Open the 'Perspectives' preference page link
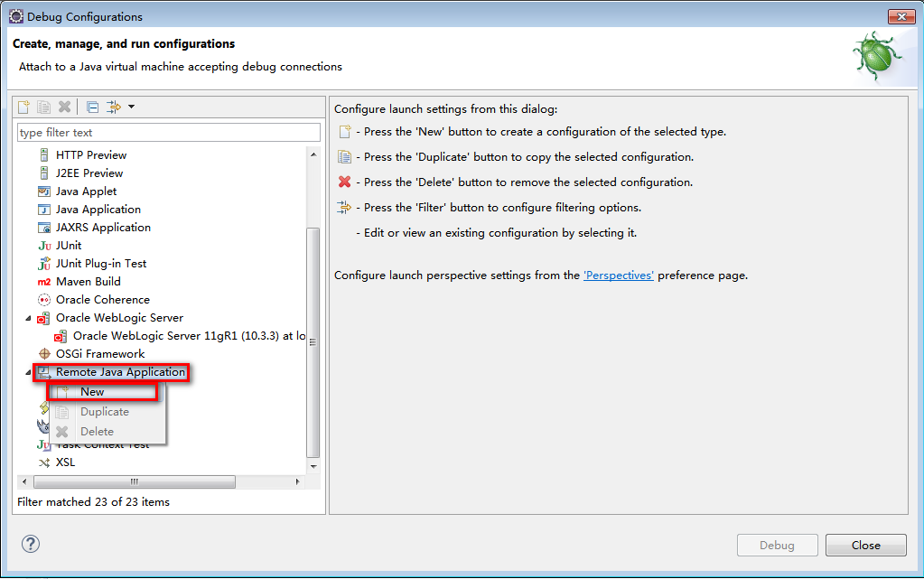The image size is (924, 579). (618, 275)
